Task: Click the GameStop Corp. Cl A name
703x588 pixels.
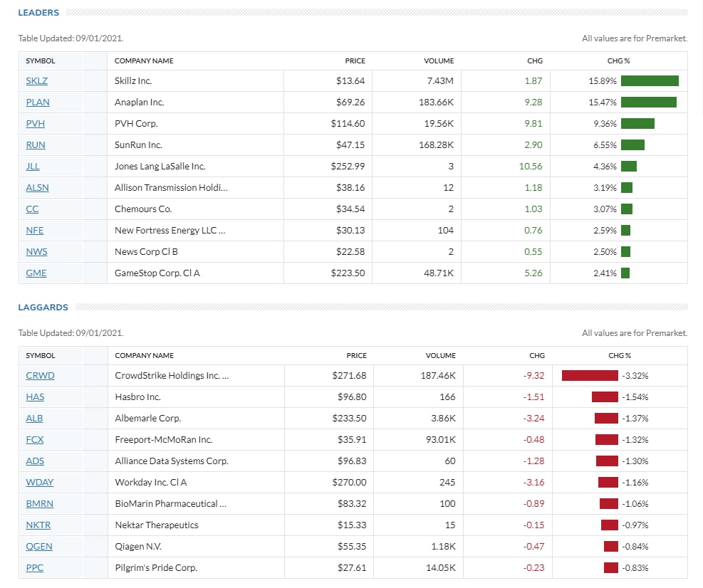Action: pos(157,273)
